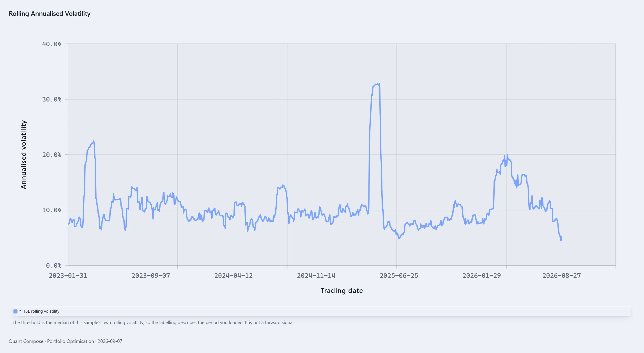Click the 2026-01-29 date tick label
This screenshot has height=353, width=644.
point(482,276)
